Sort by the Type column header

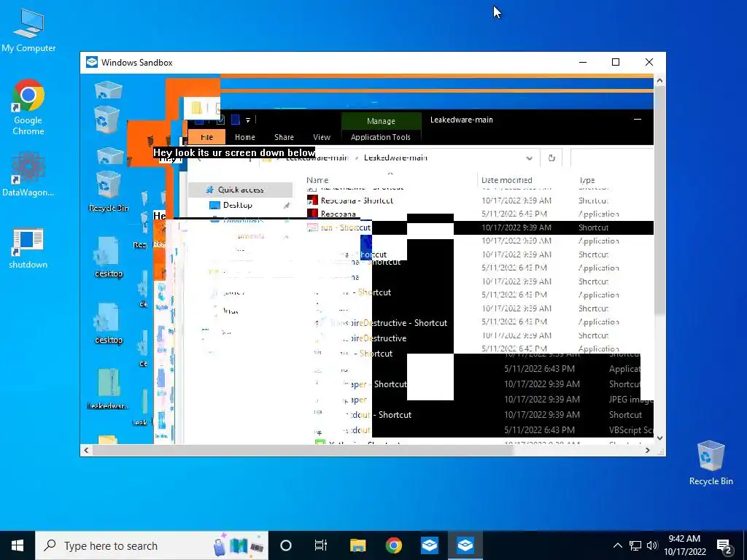coord(587,180)
